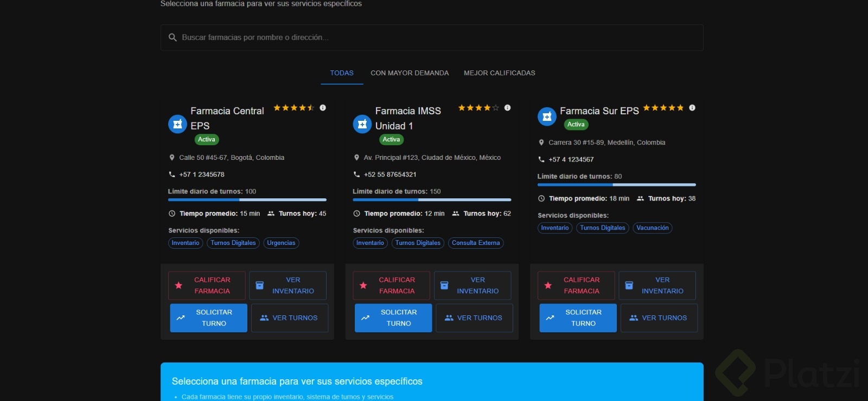
Task: Click the location pin icon for Carrera 30 address
Action: click(541, 143)
